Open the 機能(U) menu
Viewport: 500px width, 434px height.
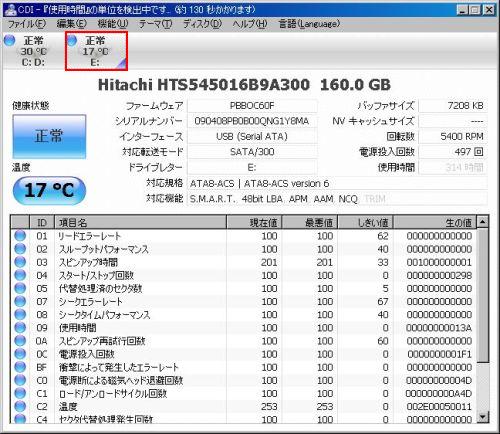coord(113,24)
